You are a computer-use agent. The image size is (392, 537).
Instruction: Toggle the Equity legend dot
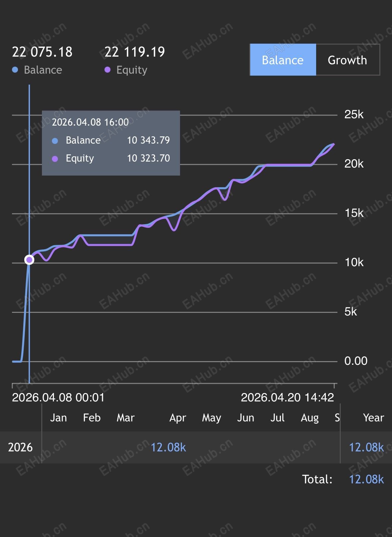tap(107, 70)
